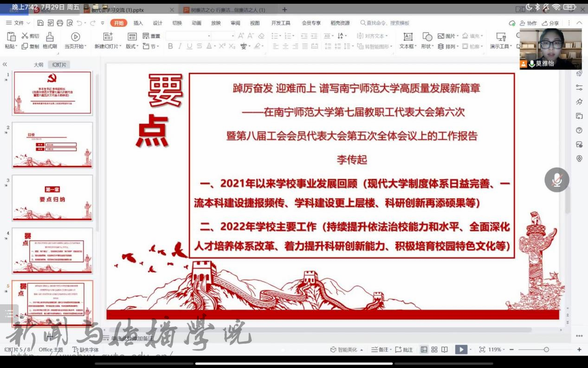Click the Reset (重置) slide button
The height and width of the screenshot is (368, 588).
pyautogui.click(x=151, y=36)
